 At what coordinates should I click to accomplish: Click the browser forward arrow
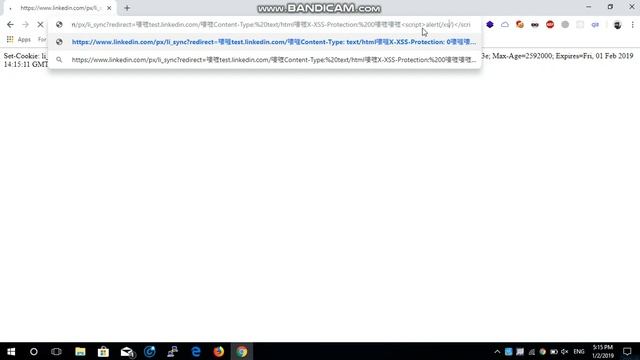click(25, 24)
